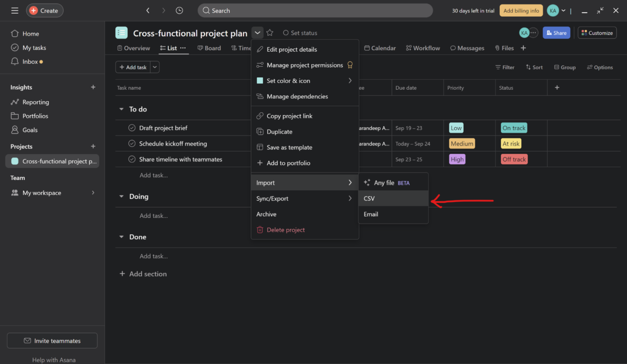
Task: Open the Add task dropdown arrow
Action: click(154, 67)
